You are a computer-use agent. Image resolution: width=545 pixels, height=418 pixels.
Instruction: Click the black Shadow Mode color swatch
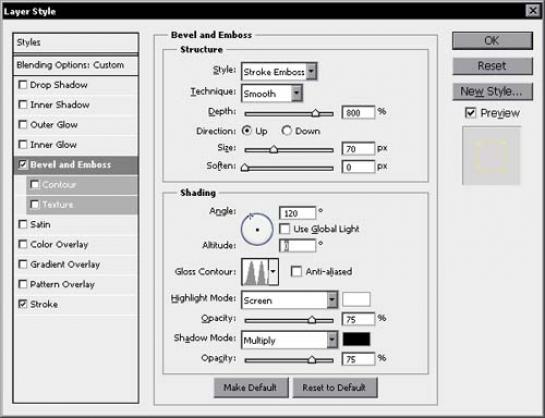point(356,339)
